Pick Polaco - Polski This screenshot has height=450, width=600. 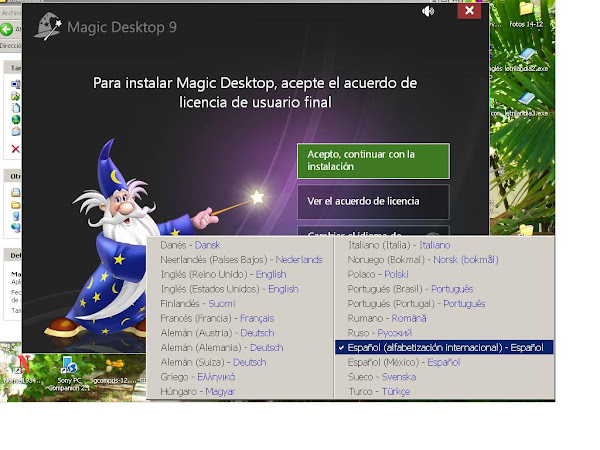[378, 274]
